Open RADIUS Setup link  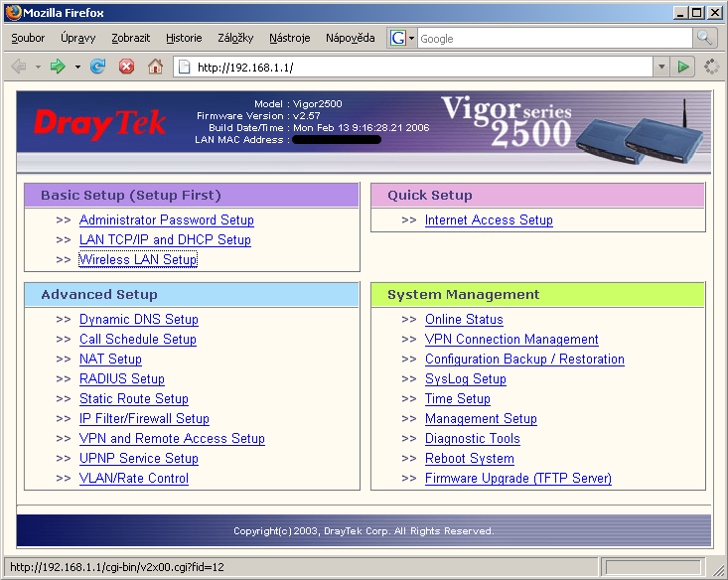coord(121,379)
